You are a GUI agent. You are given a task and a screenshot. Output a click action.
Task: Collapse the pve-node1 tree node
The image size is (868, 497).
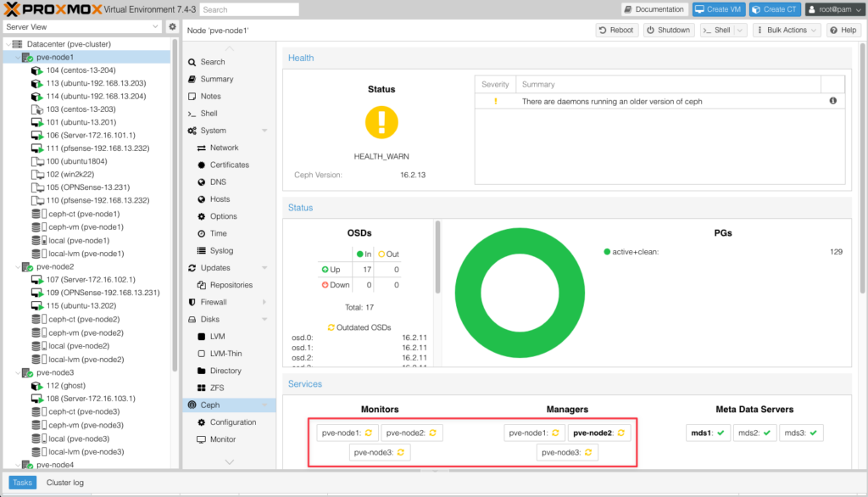tap(18, 57)
